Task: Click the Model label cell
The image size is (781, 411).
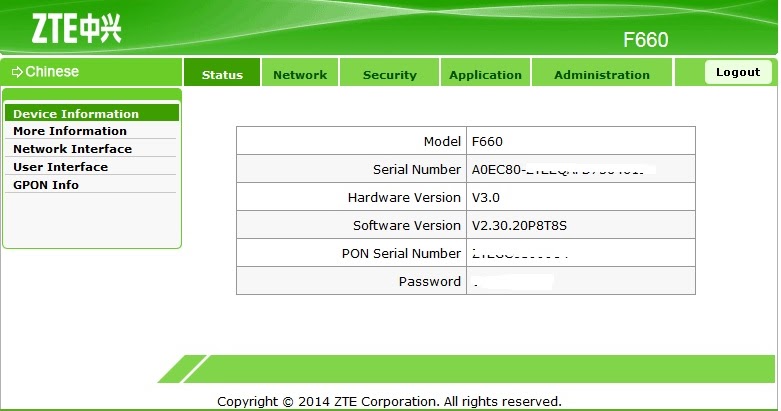Action: pyautogui.click(x=352, y=141)
